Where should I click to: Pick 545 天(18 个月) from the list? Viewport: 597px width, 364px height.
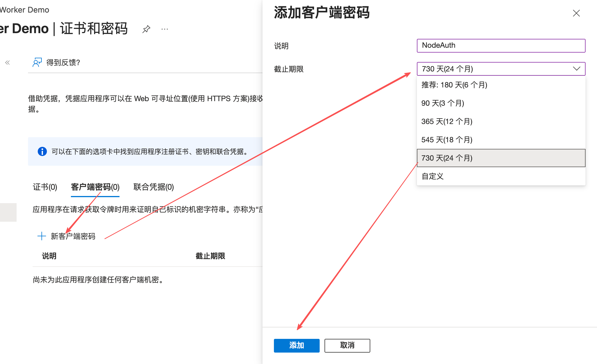click(447, 140)
